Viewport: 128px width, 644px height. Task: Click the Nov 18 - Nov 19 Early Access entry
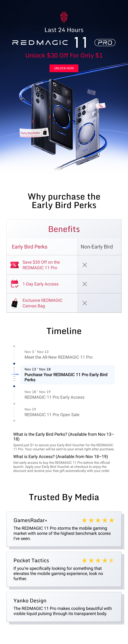[55, 395]
